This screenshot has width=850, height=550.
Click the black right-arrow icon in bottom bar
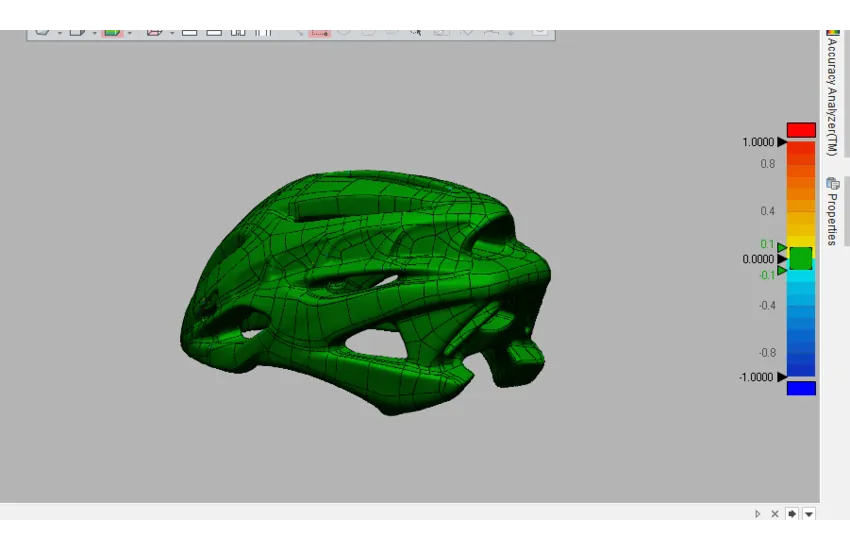792,514
